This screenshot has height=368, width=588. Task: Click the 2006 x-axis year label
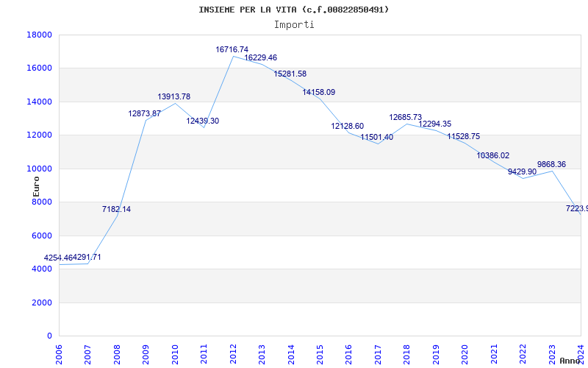[x=60, y=353]
